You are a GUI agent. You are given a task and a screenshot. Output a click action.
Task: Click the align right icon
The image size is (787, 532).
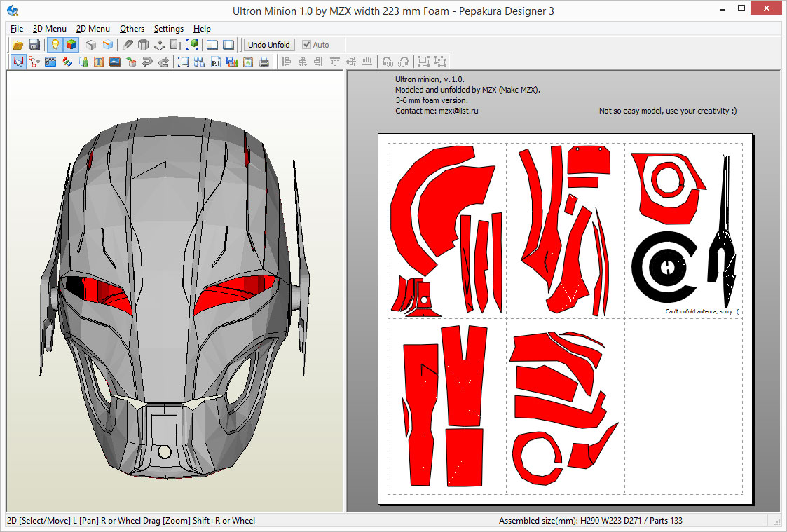pyautogui.click(x=319, y=62)
